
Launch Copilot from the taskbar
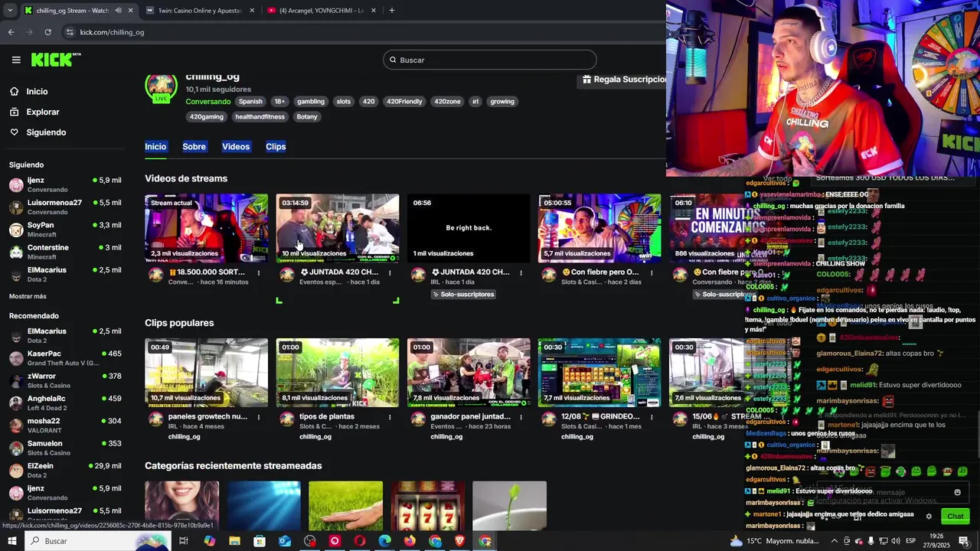[x=210, y=541]
